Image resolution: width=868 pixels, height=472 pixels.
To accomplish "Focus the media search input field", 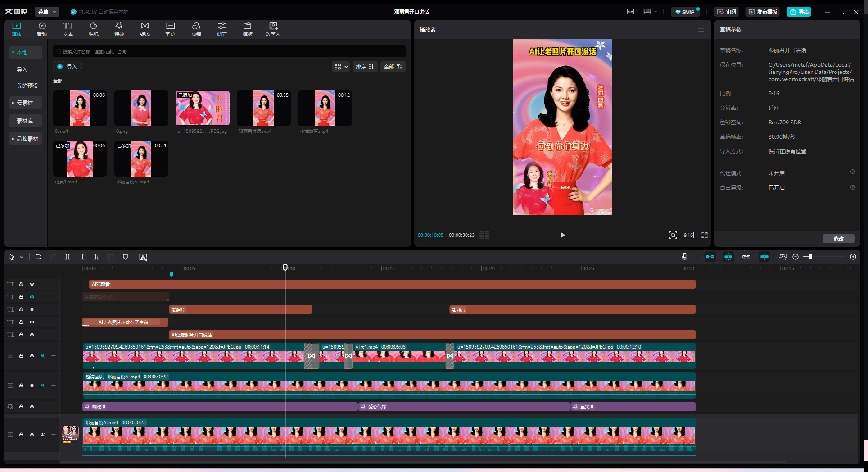I will [x=229, y=51].
